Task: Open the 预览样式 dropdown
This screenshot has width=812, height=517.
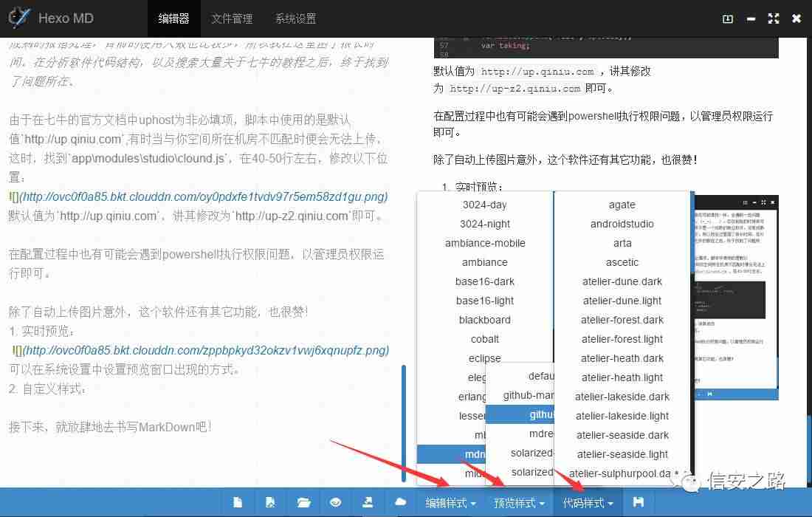Action: tap(519, 502)
